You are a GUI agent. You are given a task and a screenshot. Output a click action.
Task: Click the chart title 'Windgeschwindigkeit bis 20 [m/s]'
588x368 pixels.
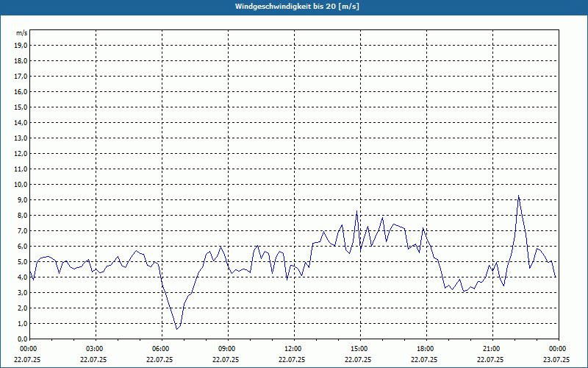[x=297, y=7]
